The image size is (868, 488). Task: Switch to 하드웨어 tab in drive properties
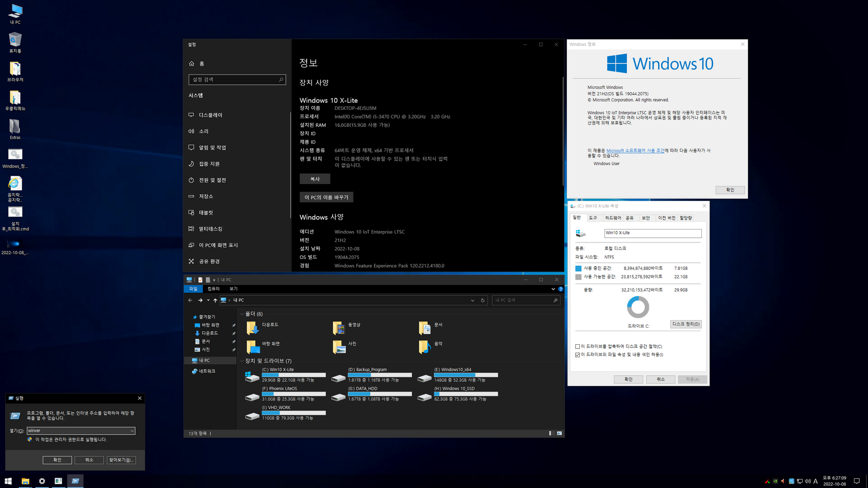[613, 218]
